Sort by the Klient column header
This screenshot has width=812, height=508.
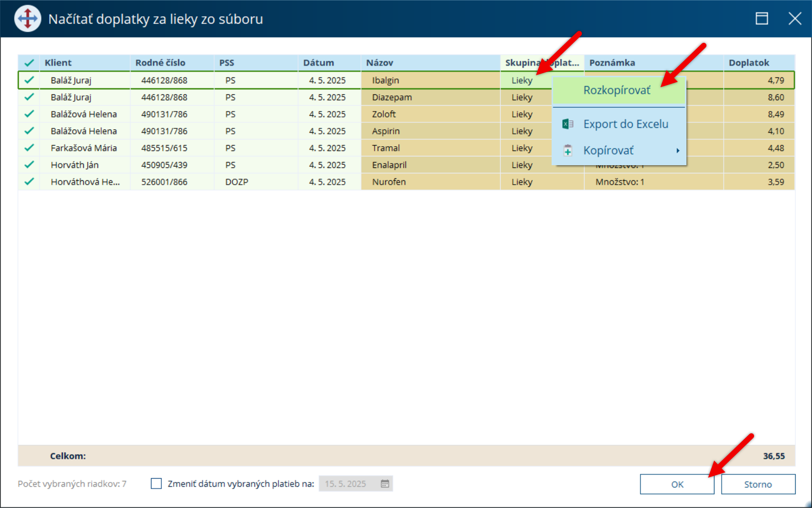click(x=84, y=63)
